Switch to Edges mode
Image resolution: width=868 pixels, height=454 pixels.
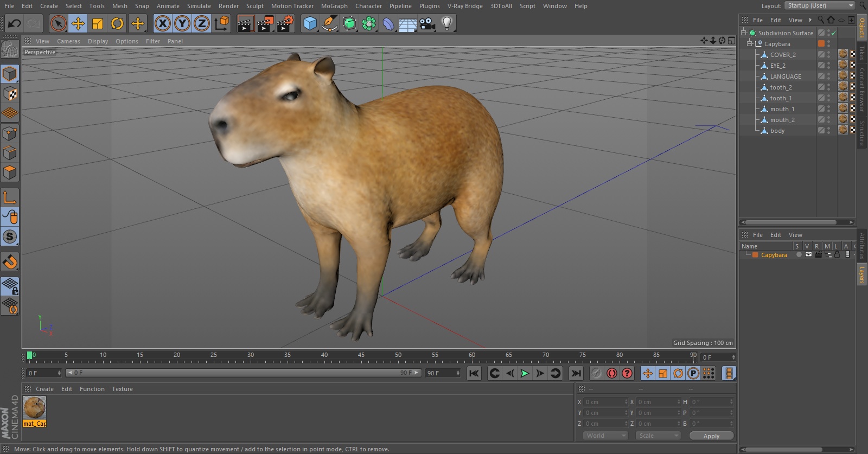click(x=10, y=153)
